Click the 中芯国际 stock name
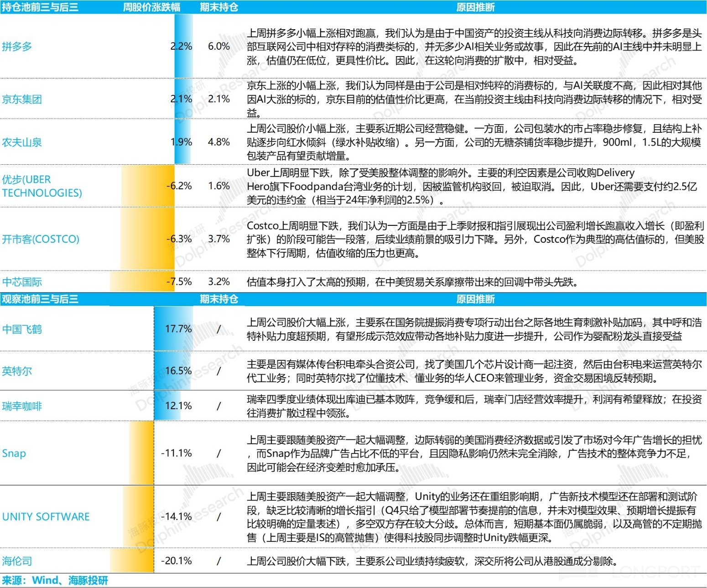The image size is (707, 588). 22,282
